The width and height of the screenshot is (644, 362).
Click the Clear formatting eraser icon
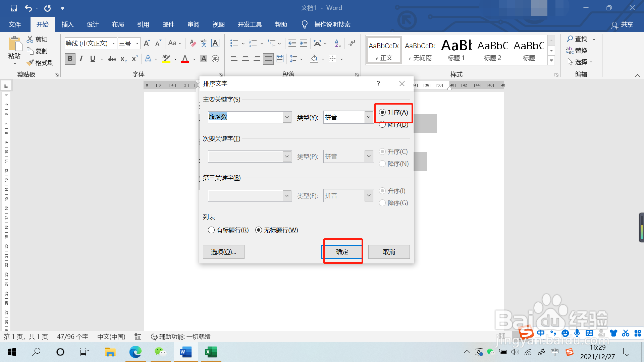coord(193,43)
